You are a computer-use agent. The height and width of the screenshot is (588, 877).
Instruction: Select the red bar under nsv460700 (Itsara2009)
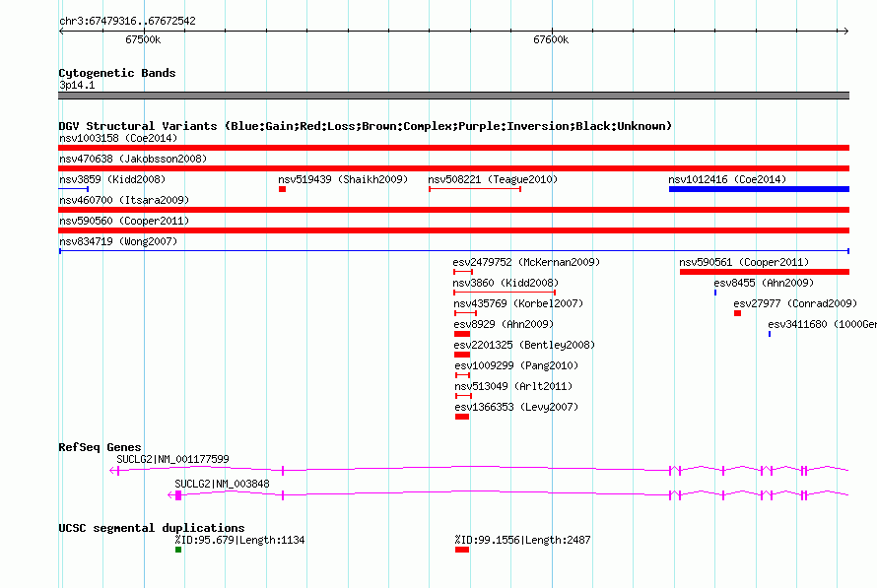[453, 210]
